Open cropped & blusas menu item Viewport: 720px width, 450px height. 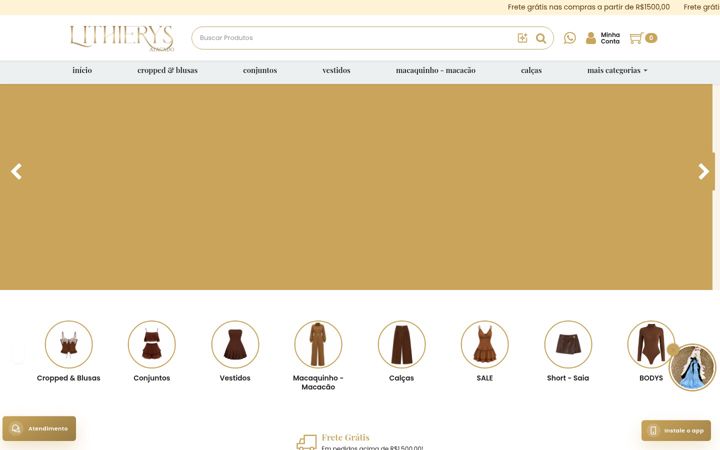coord(168,70)
